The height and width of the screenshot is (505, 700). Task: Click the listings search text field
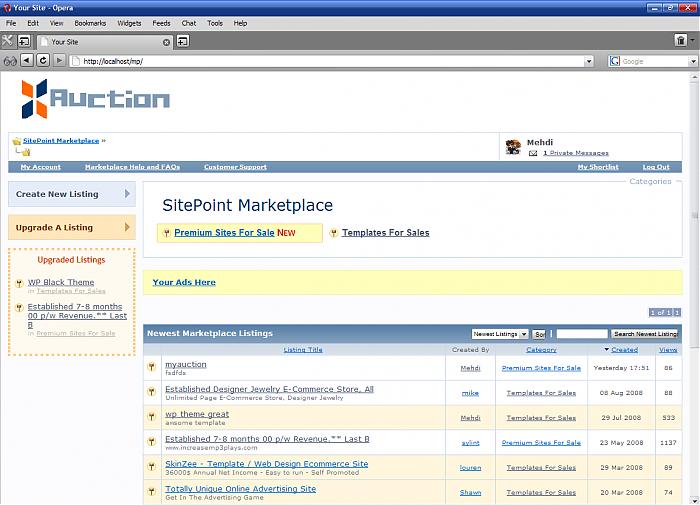tap(581, 334)
